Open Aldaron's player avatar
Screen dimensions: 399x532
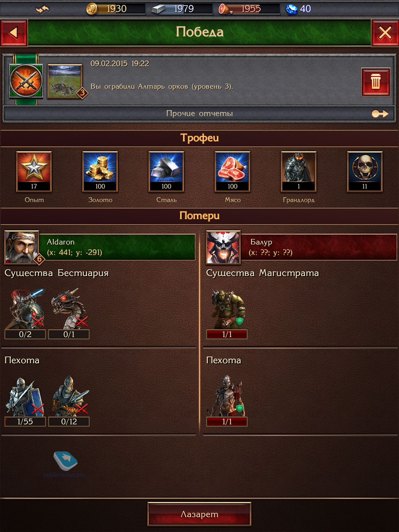pyautogui.click(x=22, y=247)
